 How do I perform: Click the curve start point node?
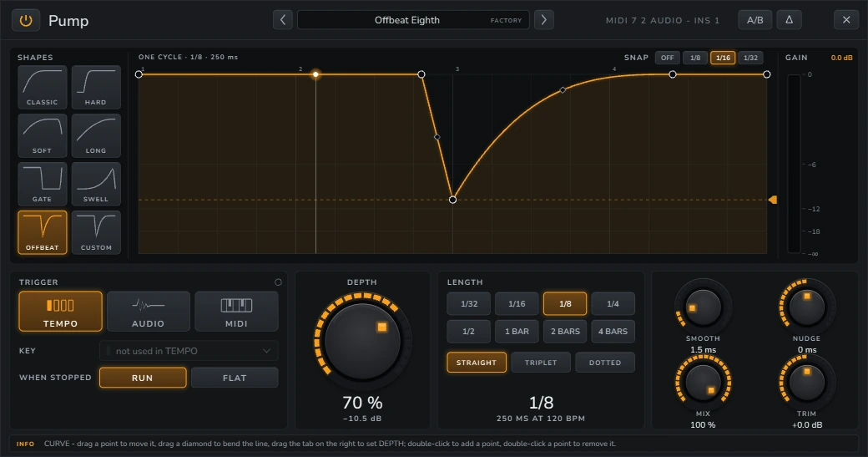point(139,74)
